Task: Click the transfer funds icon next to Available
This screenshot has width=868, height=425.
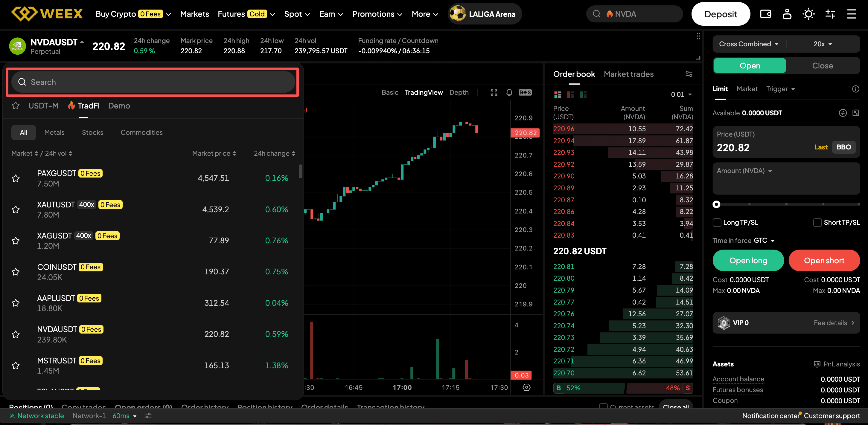Action: click(843, 113)
